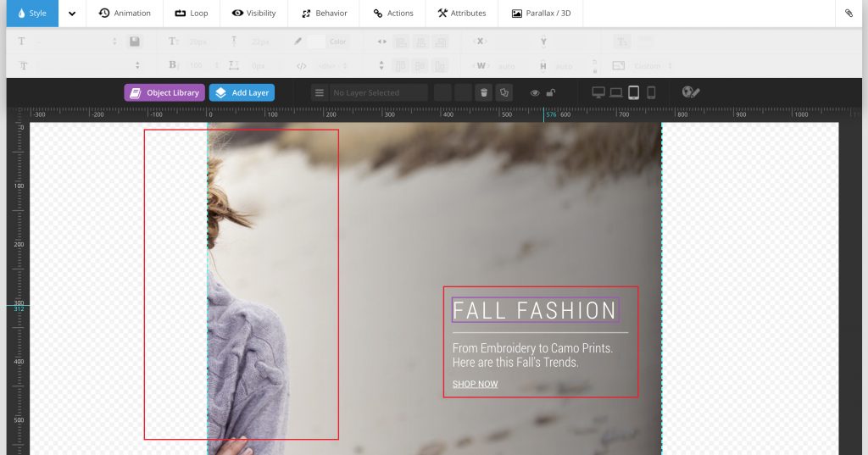Expand the Style tab dropdown arrow

pos(72,14)
